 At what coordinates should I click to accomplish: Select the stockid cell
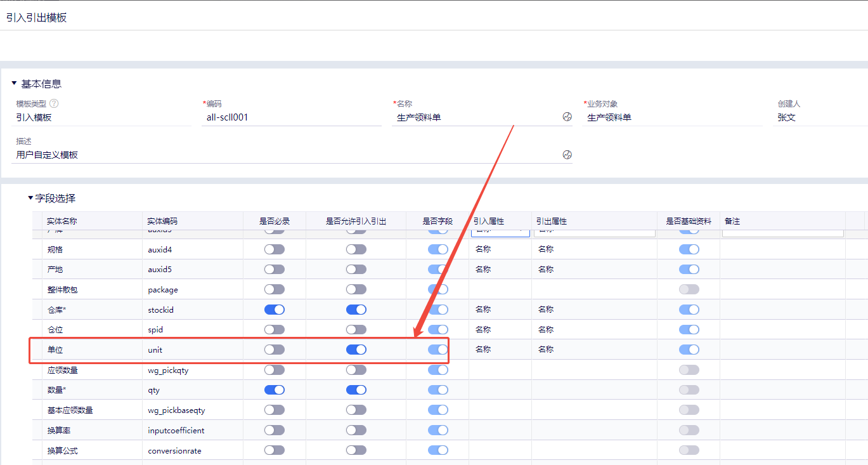(193, 310)
